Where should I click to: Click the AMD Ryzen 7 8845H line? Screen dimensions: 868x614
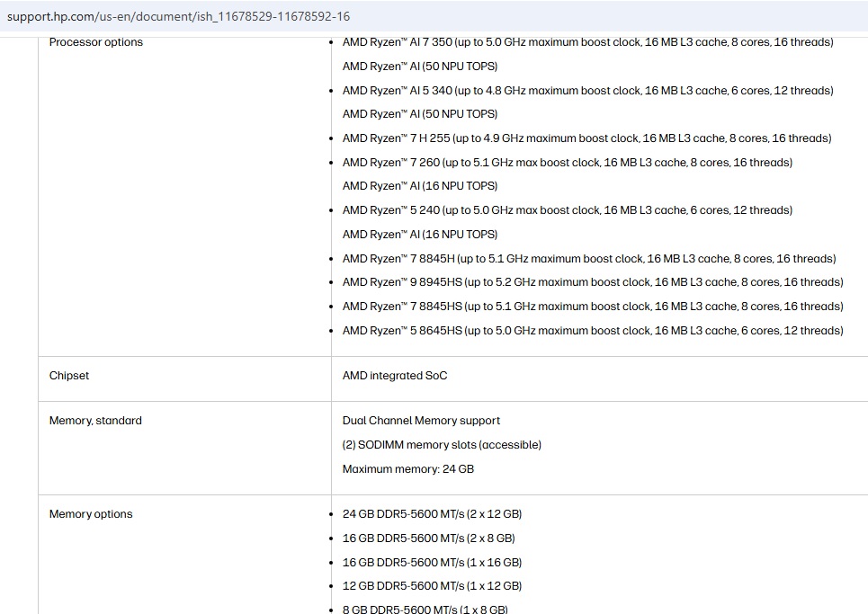point(589,259)
